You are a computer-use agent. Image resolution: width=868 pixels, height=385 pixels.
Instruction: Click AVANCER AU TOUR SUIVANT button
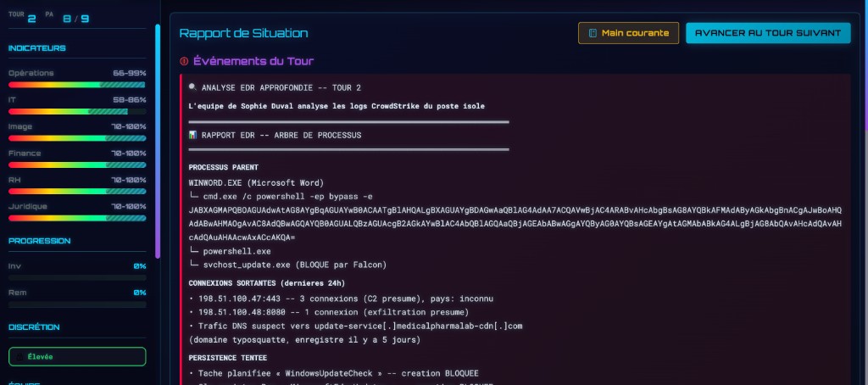(x=768, y=33)
